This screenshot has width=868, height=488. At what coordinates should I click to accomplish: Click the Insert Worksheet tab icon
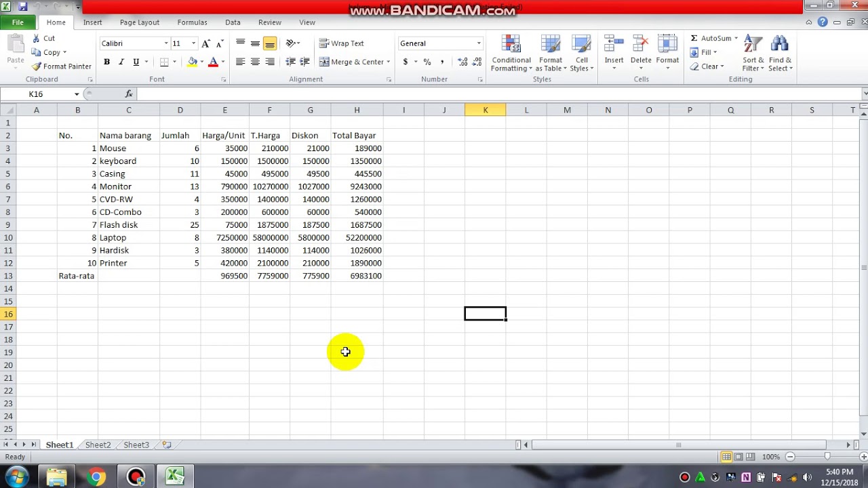[166, 445]
